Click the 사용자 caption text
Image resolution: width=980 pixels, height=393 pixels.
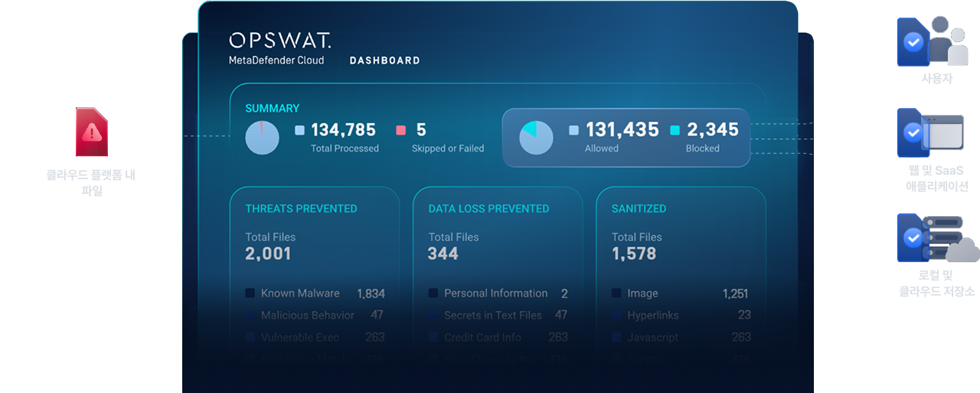(936, 78)
